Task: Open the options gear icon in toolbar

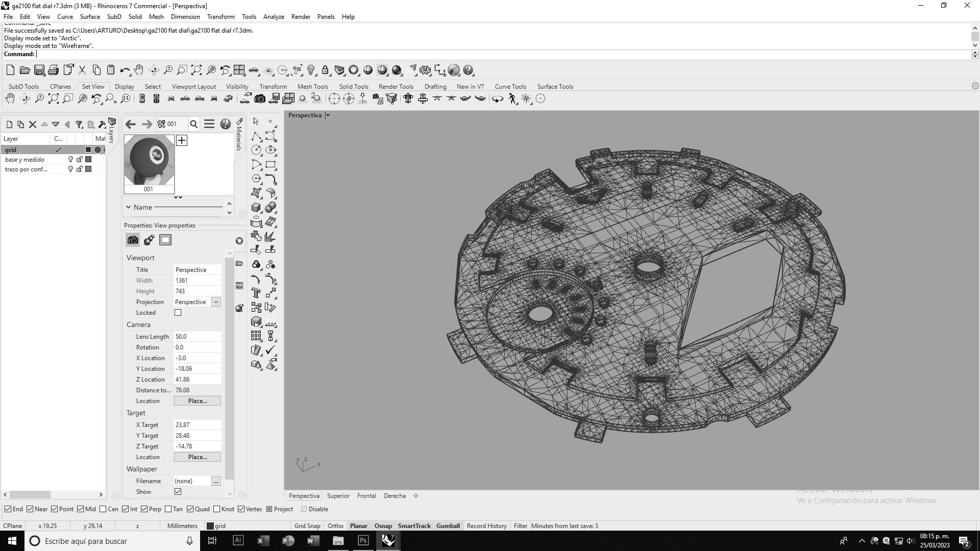Action: coord(425,70)
